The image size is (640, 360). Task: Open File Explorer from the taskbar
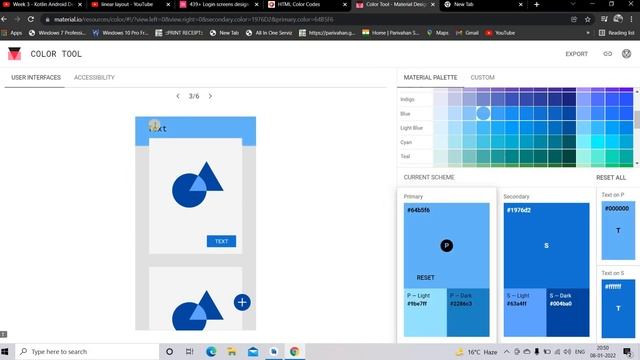point(232,351)
